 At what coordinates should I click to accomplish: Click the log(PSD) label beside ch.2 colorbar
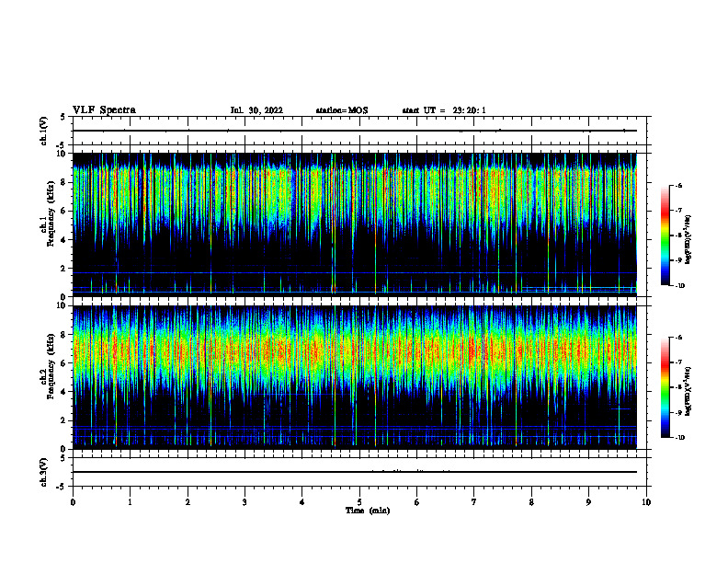pyautogui.click(x=688, y=391)
